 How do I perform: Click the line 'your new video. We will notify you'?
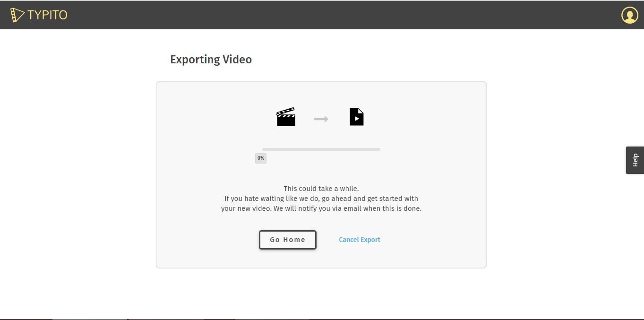click(x=321, y=208)
